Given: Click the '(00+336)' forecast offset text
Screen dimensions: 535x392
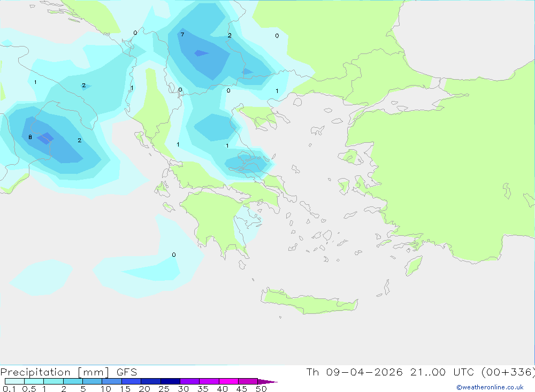Looking at the screenshot, I should click(508, 372).
